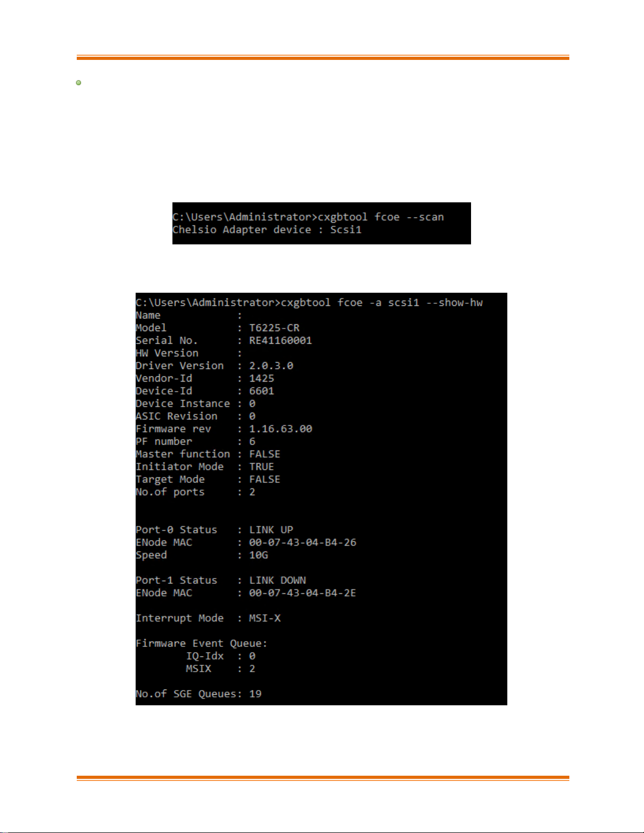The image size is (644, 833).
Task: Click the Vendor-Id value 1425
Action: click(x=262, y=378)
